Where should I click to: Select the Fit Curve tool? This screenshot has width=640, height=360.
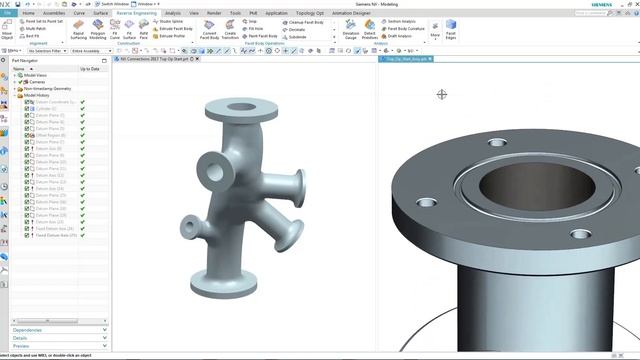coord(115,30)
